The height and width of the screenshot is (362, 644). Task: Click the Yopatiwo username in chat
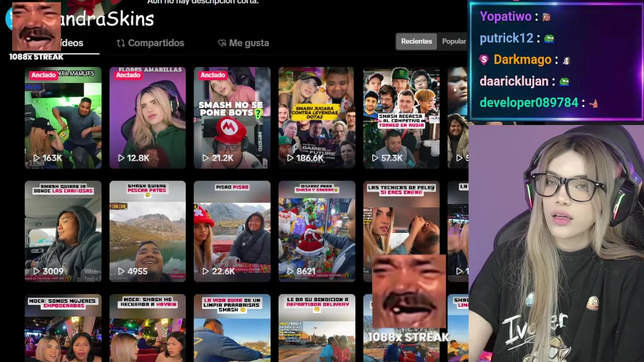click(x=505, y=17)
